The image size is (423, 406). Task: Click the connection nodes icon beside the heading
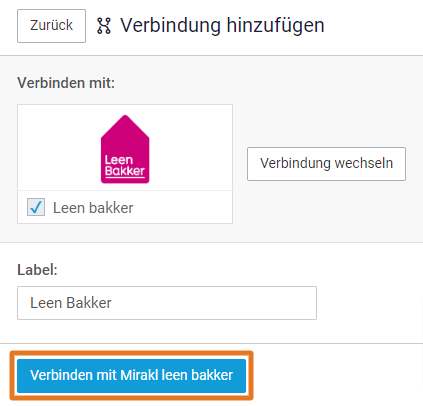(x=104, y=26)
